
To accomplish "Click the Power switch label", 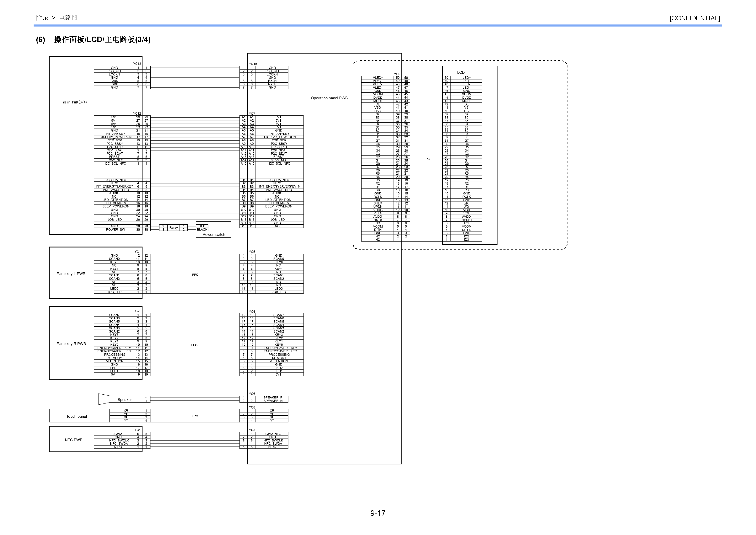I will pos(214,234).
